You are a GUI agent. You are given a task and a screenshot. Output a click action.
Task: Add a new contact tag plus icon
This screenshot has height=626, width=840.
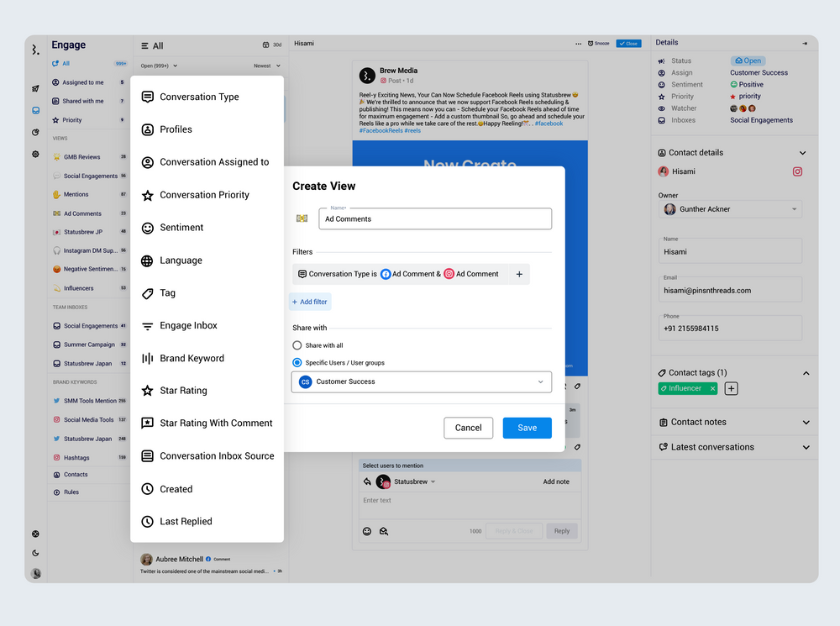(x=732, y=388)
